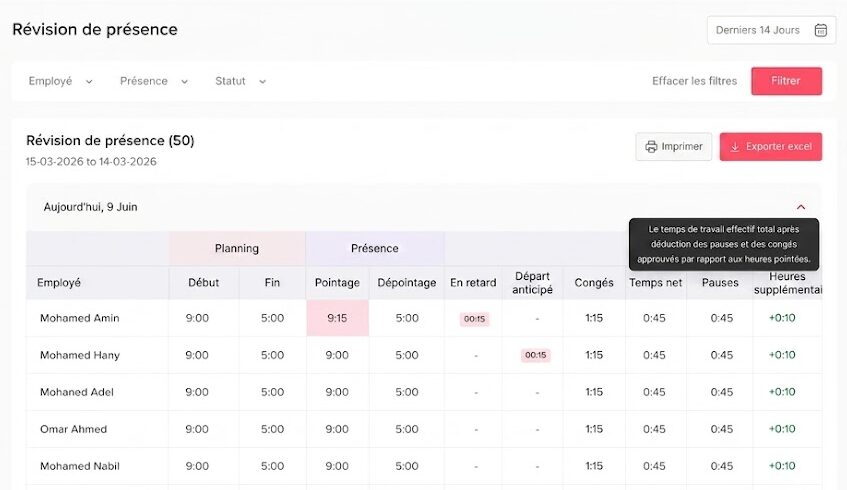847x490 pixels.
Task: Select employee Mohaned Adel
Action: [x=76, y=392]
